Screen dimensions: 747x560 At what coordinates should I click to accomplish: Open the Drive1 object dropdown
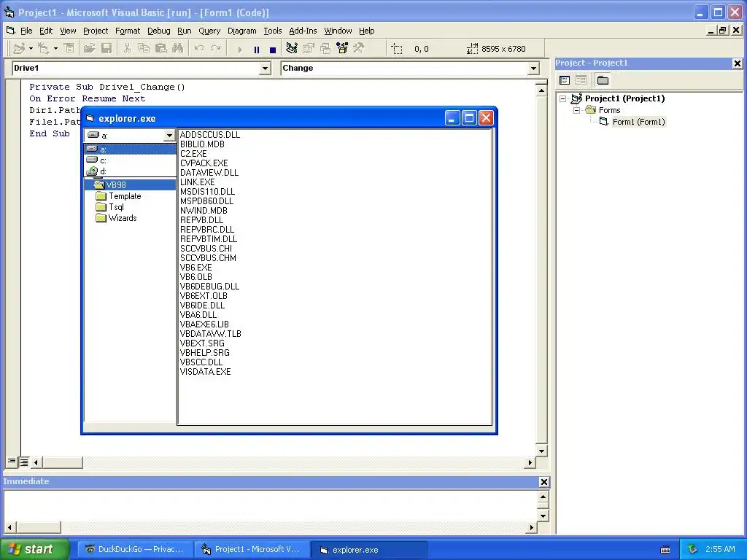(x=265, y=69)
